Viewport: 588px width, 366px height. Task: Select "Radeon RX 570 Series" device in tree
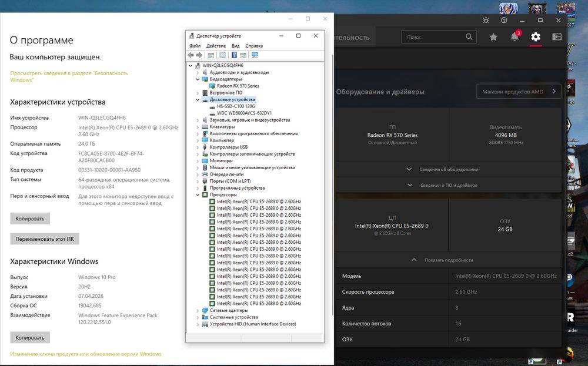(238, 86)
